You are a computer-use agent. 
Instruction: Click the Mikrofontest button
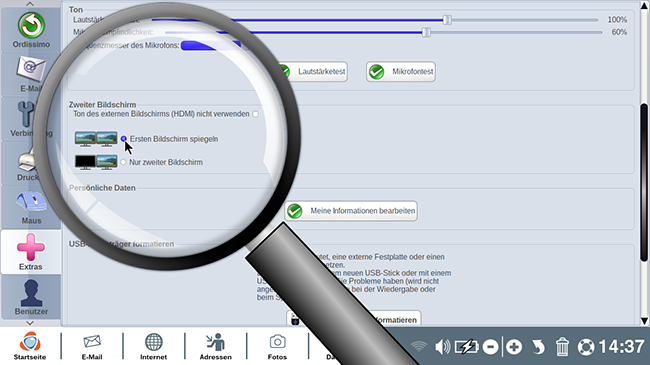(x=401, y=72)
